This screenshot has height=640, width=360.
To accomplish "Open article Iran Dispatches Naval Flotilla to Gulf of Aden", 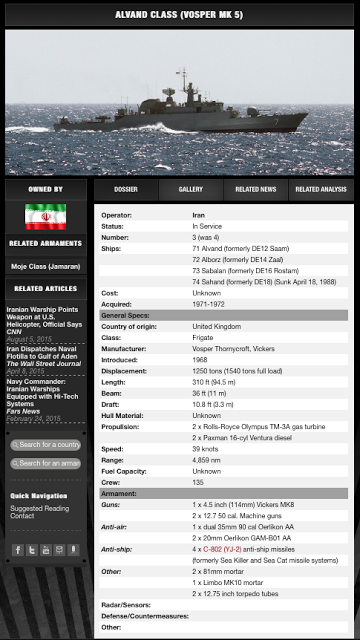I will coord(41,353).
